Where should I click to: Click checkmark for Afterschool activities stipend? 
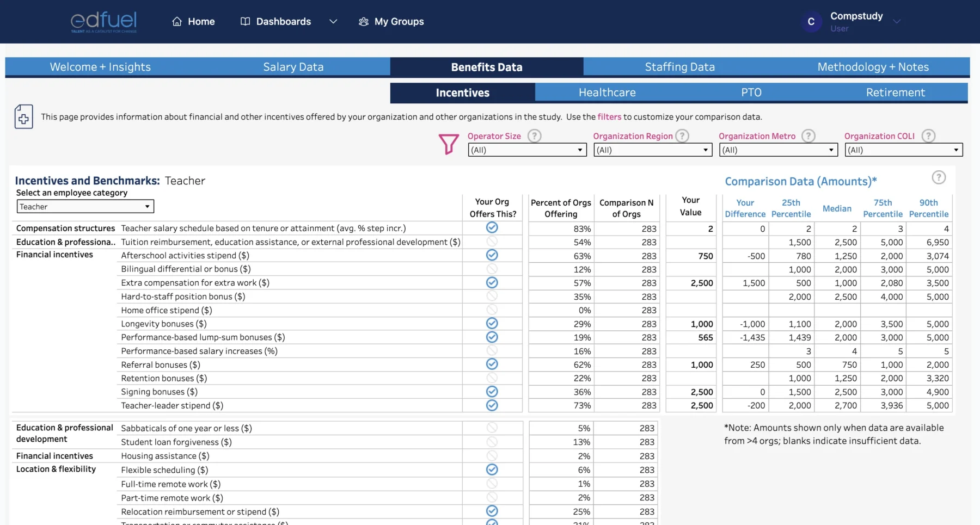(492, 255)
